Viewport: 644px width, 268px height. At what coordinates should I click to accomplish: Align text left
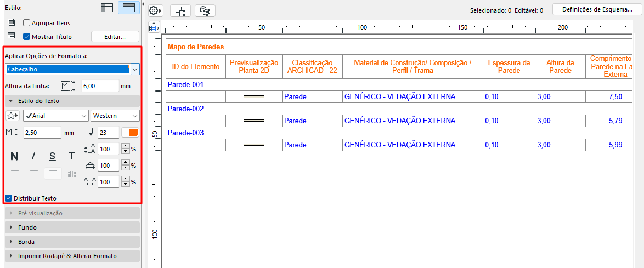point(14,174)
